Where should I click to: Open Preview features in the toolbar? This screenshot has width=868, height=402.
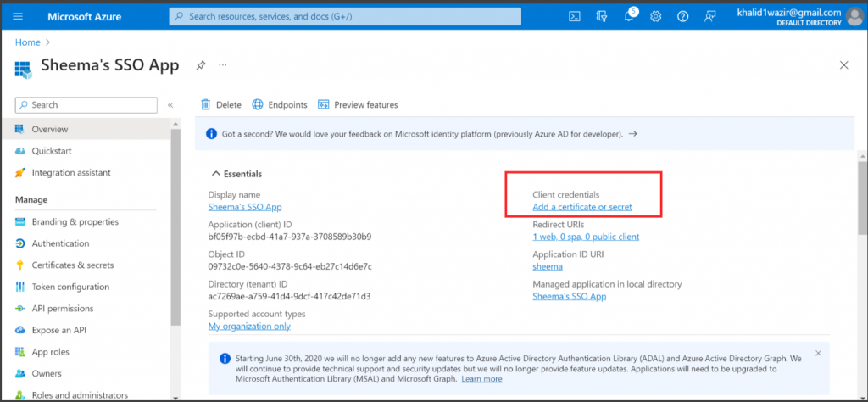click(358, 104)
